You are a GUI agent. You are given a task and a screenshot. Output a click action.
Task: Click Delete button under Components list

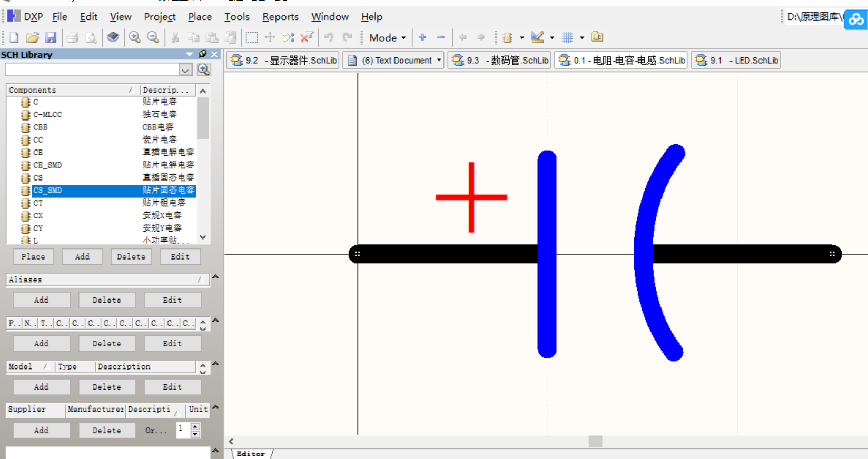click(x=131, y=256)
